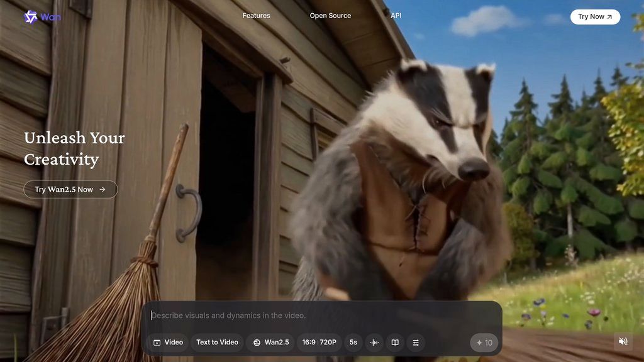Open the Video mode dropdown
The width and height of the screenshot is (644, 362).
click(x=168, y=343)
